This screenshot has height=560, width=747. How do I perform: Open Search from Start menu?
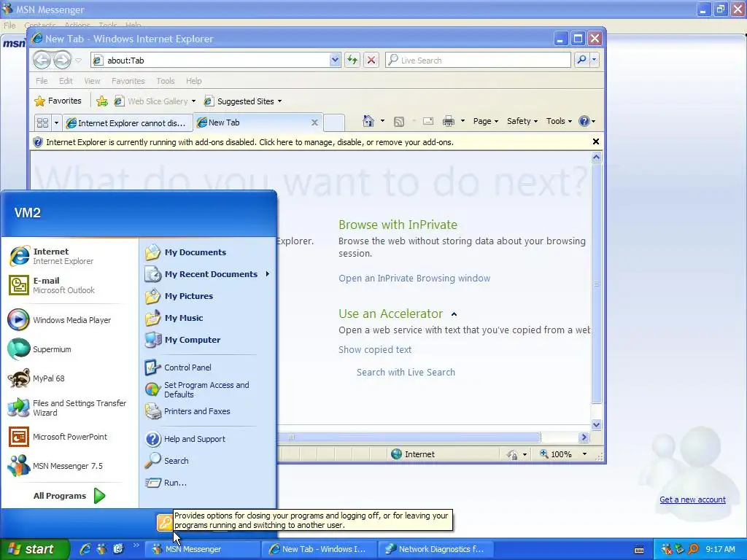(x=167, y=461)
